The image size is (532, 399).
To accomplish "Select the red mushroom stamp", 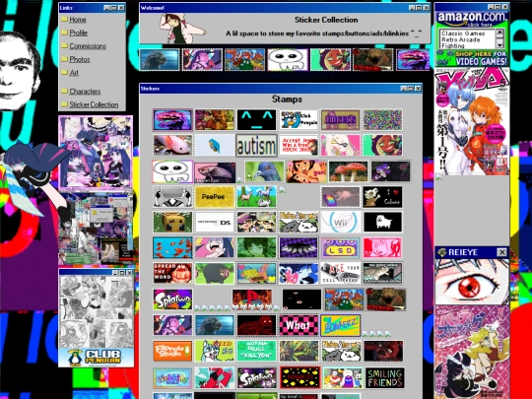I will pyautogui.click(x=348, y=171).
